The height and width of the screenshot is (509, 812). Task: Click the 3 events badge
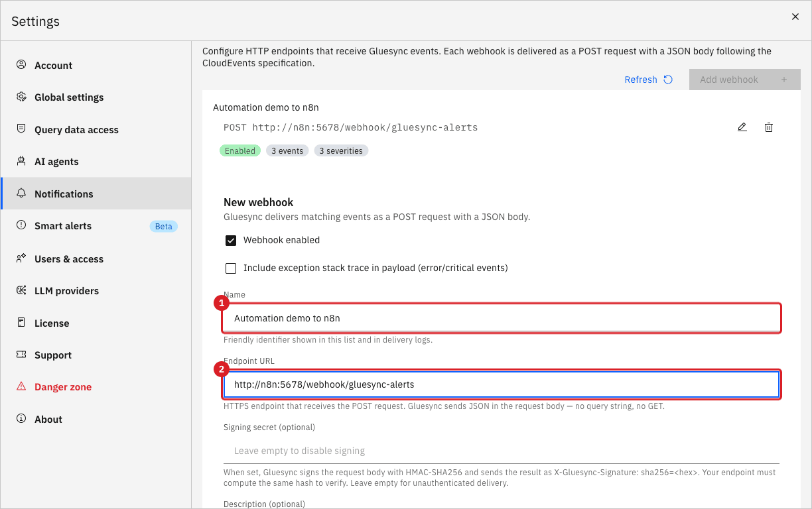[287, 151]
